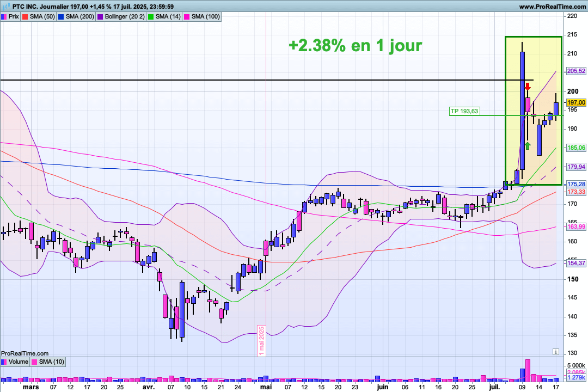
Task: Click the candlestick chart icon beside PTC INC.
Action: pos(5,7)
